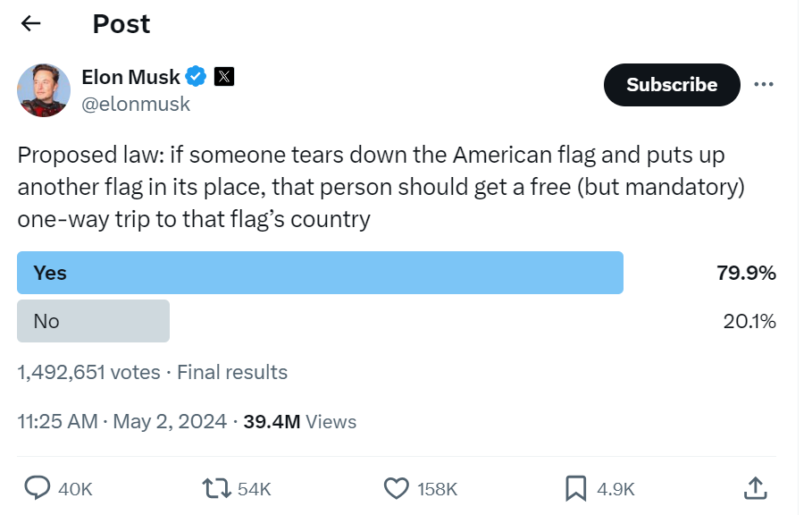Click the repost icon
This screenshot has width=812, height=515.
tap(215, 488)
